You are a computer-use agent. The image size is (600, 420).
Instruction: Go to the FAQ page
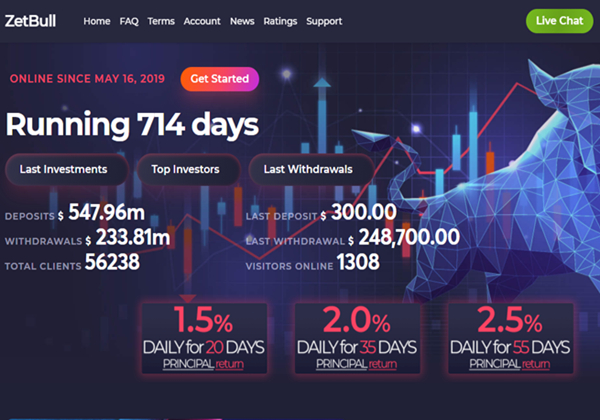click(129, 21)
